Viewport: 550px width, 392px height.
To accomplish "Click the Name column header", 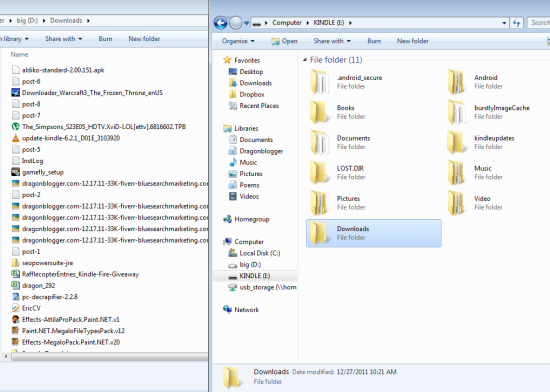I will [x=19, y=54].
